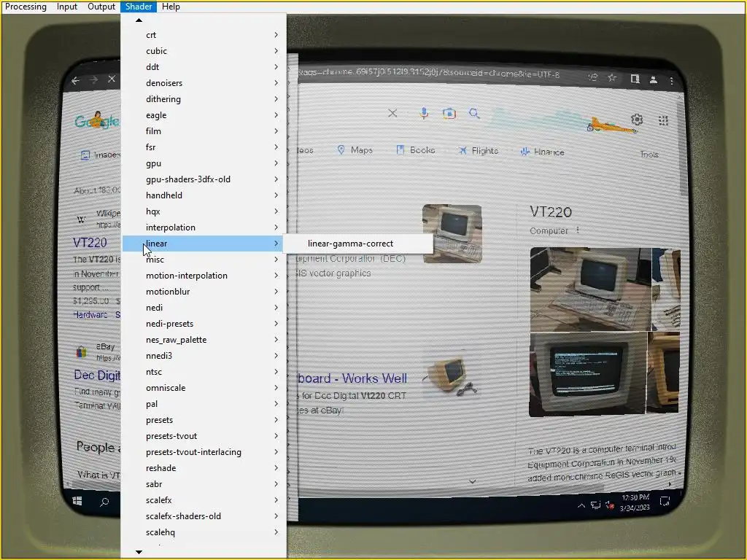The image size is (747, 560).
Task: Open the pal shader entry
Action: click(204, 404)
